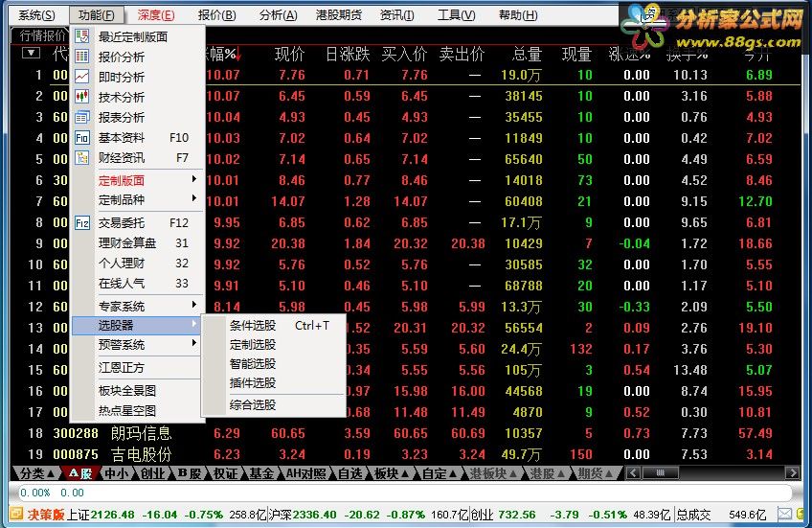The height and width of the screenshot is (528, 812).
Task: Select the highlighted 选股器 menu entry
Action: (137, 326)
